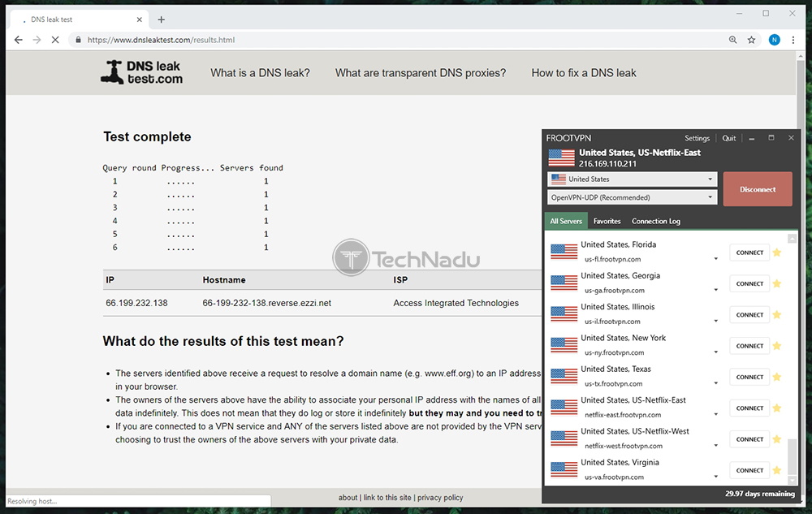Connect to United States, Illinois server

pos(749,315)
